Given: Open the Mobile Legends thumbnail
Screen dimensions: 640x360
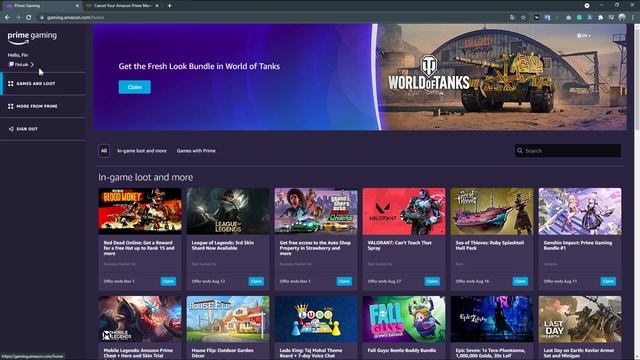Looking at the screenshot, I should click(x=140, y=319).
